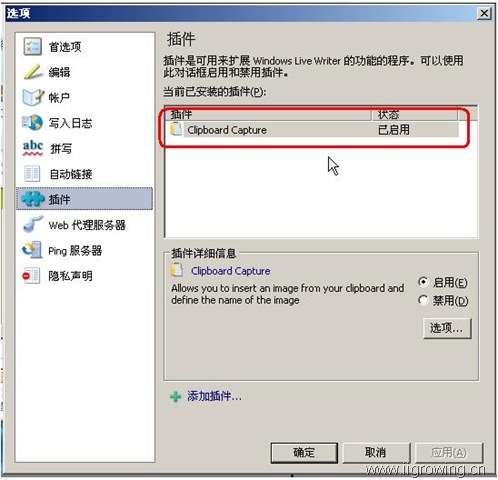Select the Ping 服务器 icon
The width and height of the screenshot is (498, 480).
point(32,250)
